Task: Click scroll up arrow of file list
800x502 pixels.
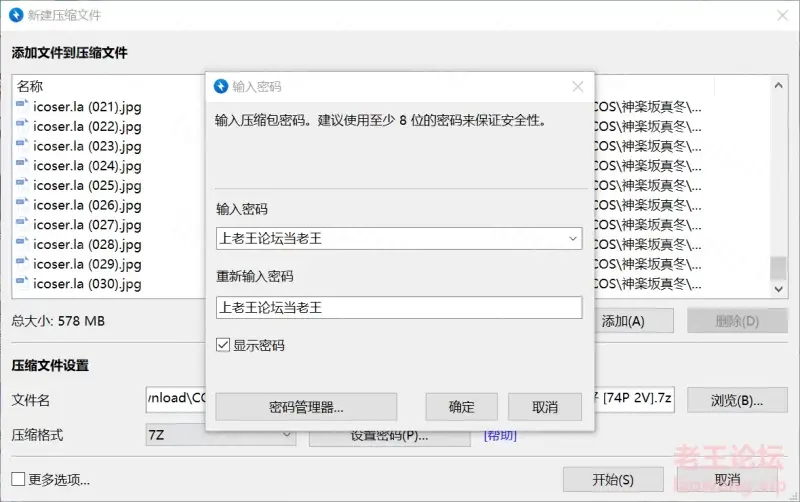Action: pos(778,85)
